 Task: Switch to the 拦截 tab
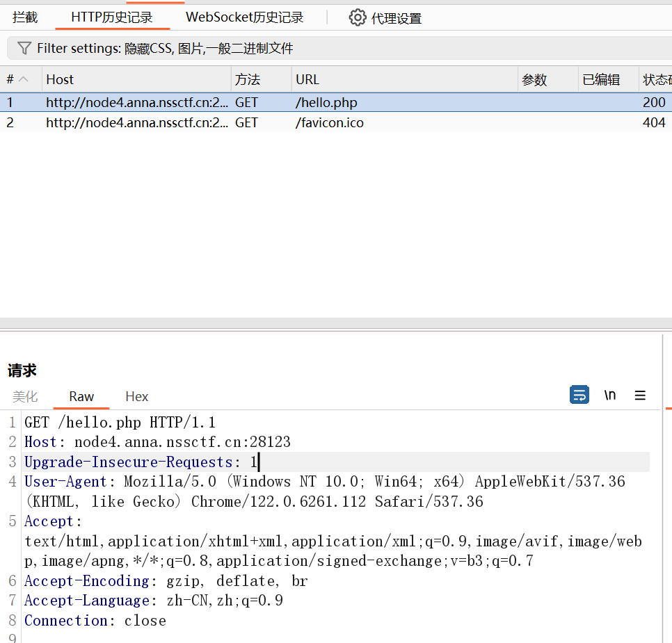[x=25, y=17]
